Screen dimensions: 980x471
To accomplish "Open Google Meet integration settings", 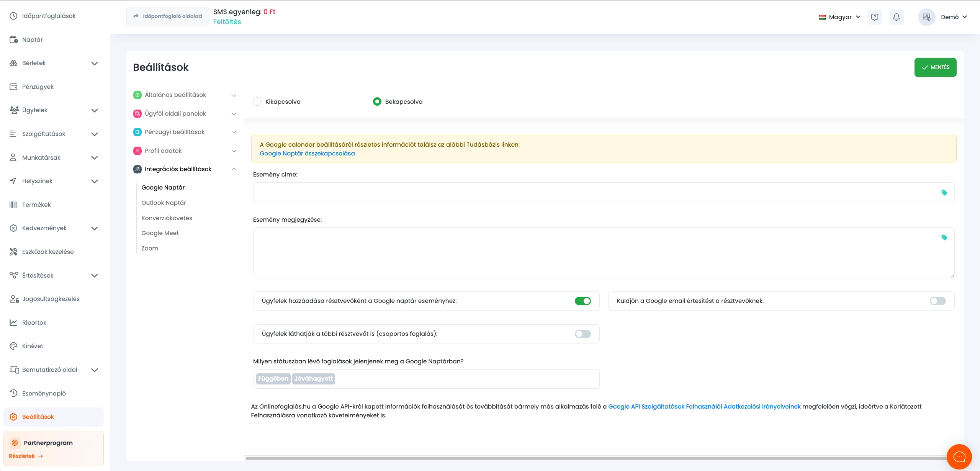I will (x=160, y=233).
